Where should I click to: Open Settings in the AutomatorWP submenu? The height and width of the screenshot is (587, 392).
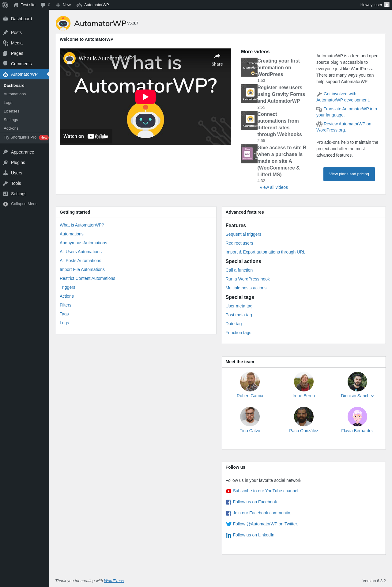pyautogui.click(x=11, y=120)
